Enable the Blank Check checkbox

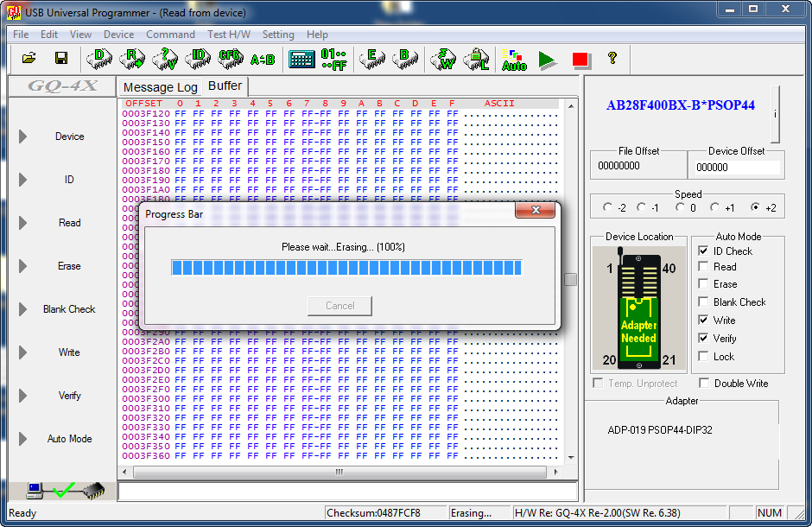[x=704, y=302]
